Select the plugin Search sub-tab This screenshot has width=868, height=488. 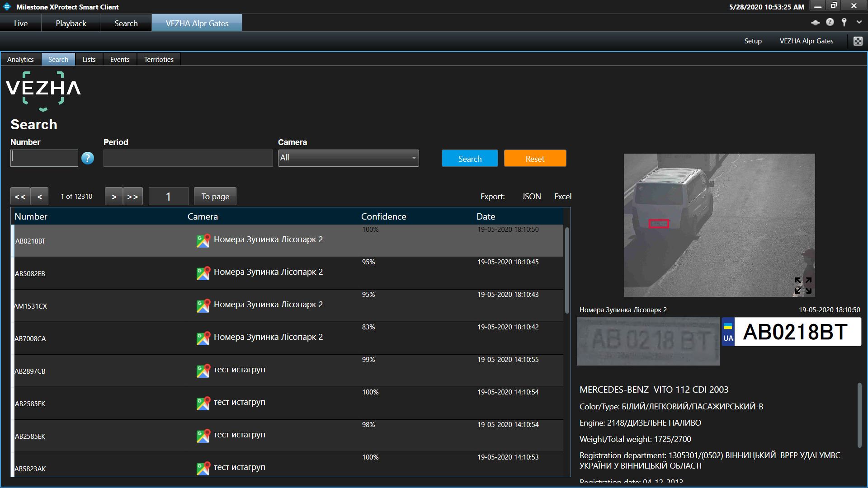pyautogui.click(x=58, y=59)
